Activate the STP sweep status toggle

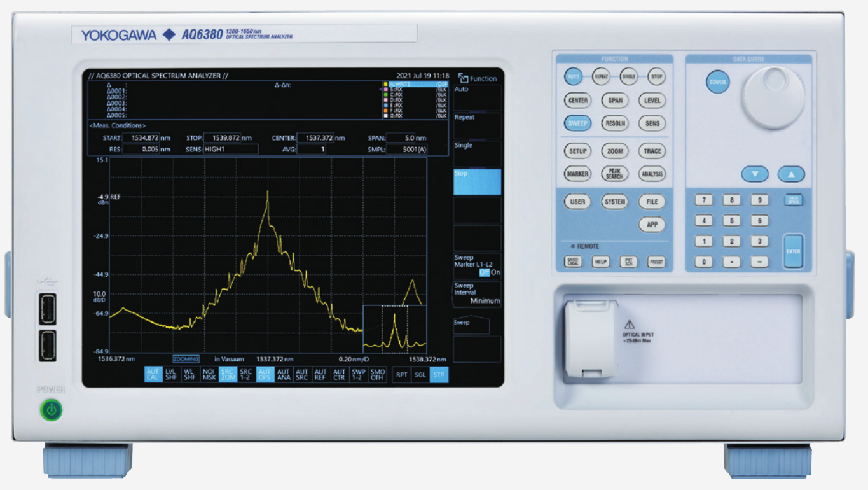(x=439, y=375)
